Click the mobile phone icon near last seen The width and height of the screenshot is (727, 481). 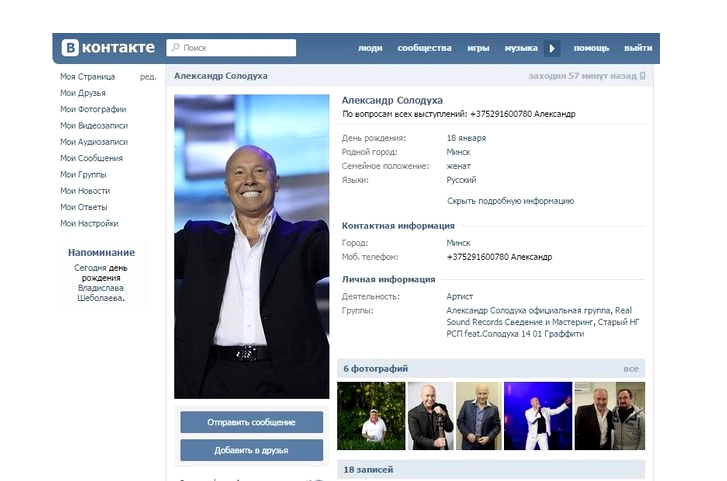click(x=643, y=76)
